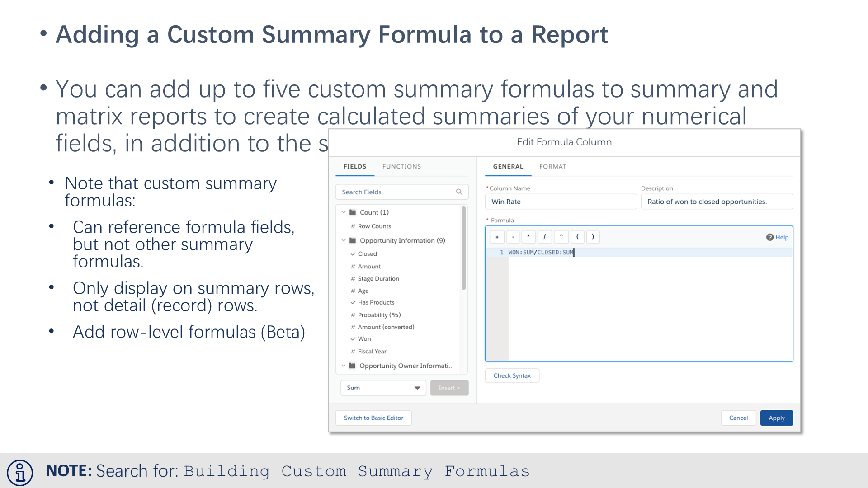Click the Opportunity Owner Information folder icon
Screen dimensions: 868x488
coord(352,366)
